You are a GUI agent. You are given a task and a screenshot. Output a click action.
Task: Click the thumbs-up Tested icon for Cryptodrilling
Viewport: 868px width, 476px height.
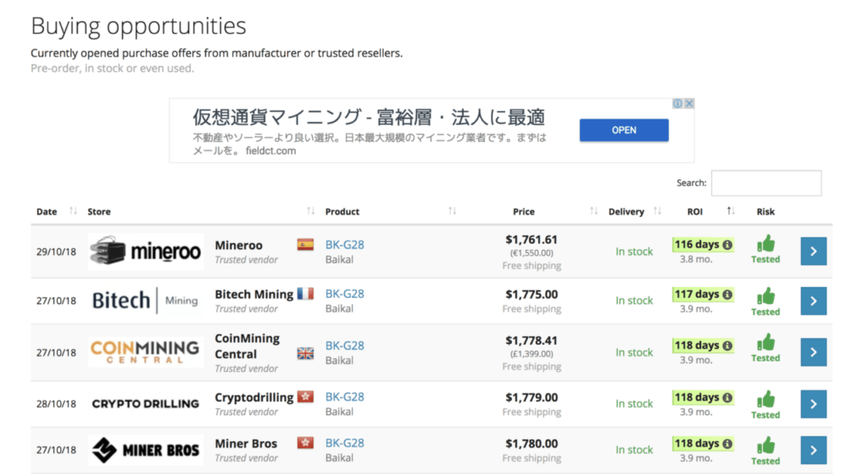coord(765,399)
